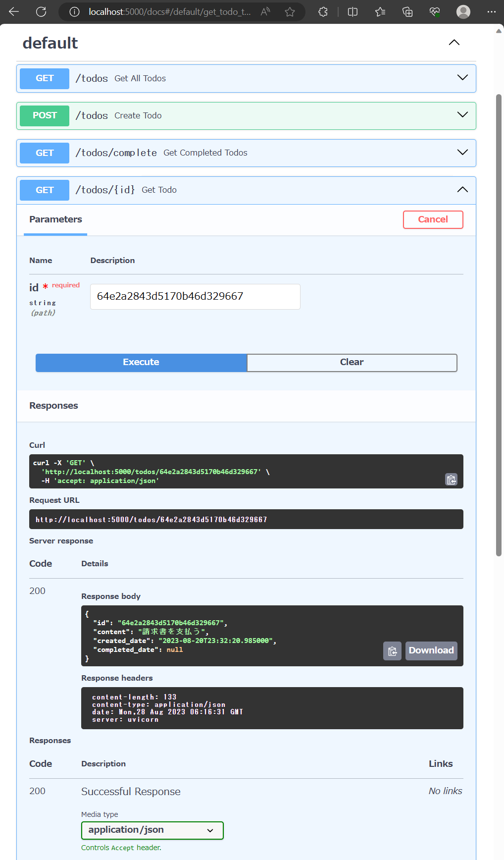Copy the response body to clipboard
This screenshot has width=504, height=860.
(x=392, y=651)
